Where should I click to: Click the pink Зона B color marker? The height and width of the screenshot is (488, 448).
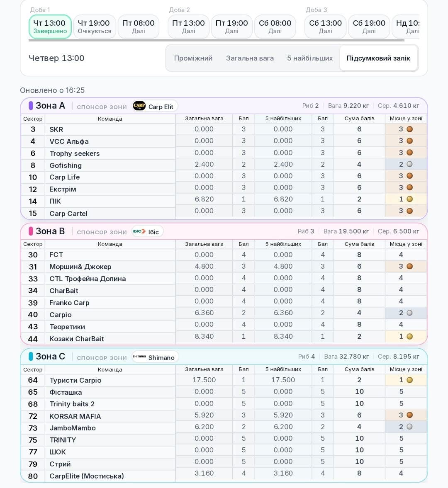(x=31, y=231)
